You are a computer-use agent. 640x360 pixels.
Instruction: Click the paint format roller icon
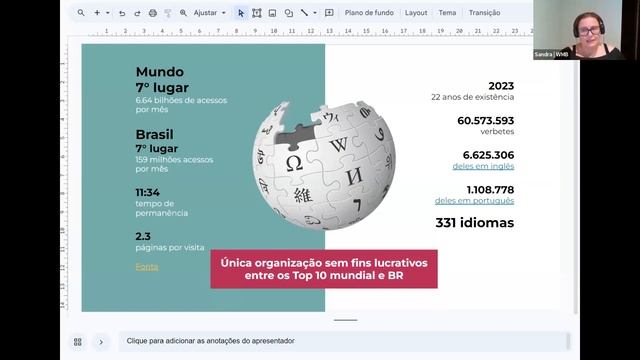[168, 13]
